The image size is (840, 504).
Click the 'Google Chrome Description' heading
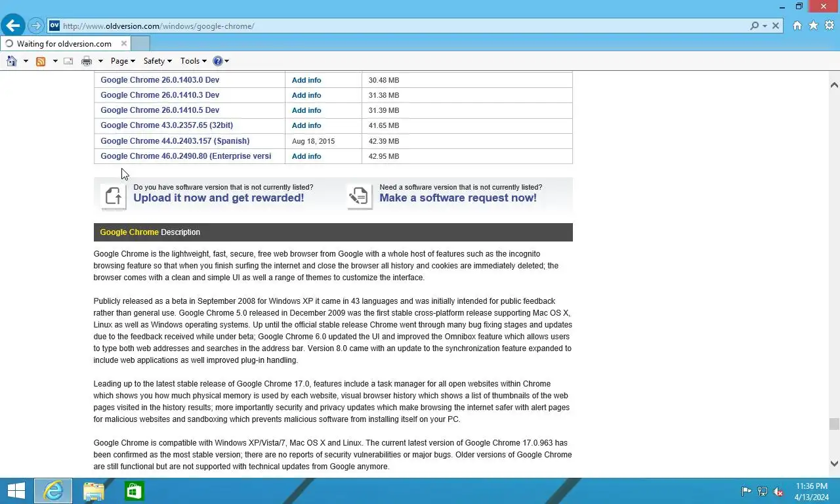150,232
